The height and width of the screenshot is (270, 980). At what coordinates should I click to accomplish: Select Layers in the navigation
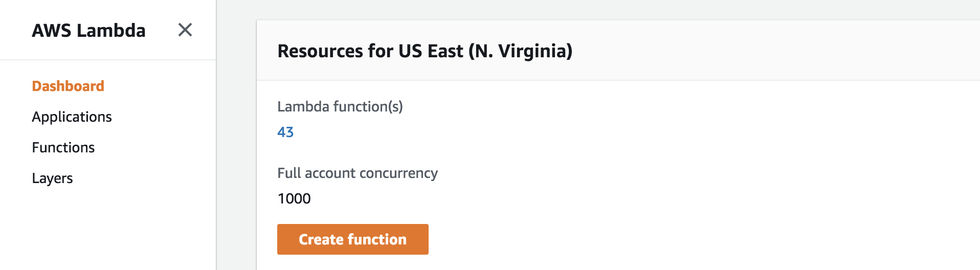[x=52, y=178]
